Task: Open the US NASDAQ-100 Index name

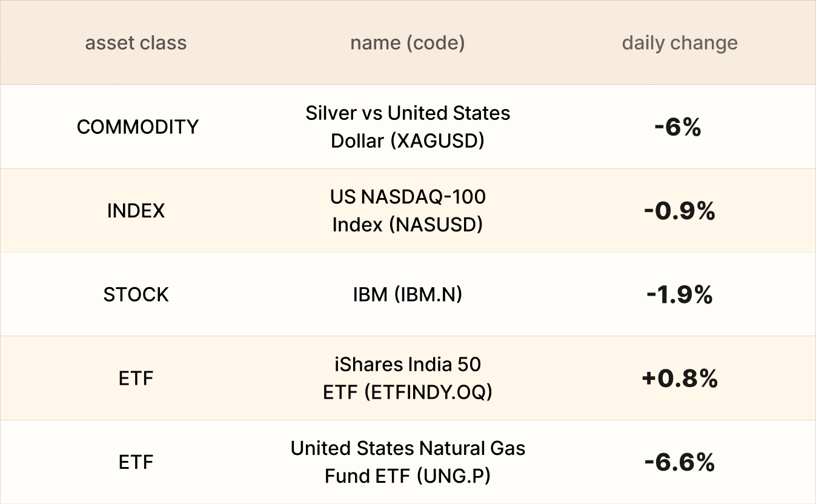Action: pos(408,210)
